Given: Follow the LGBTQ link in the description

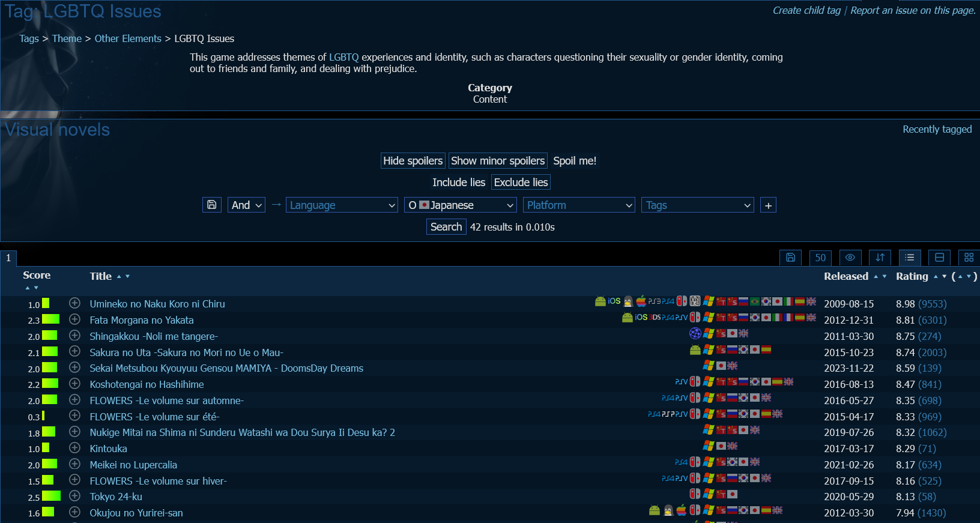Looking at the screenshot, I should point(343,57).
